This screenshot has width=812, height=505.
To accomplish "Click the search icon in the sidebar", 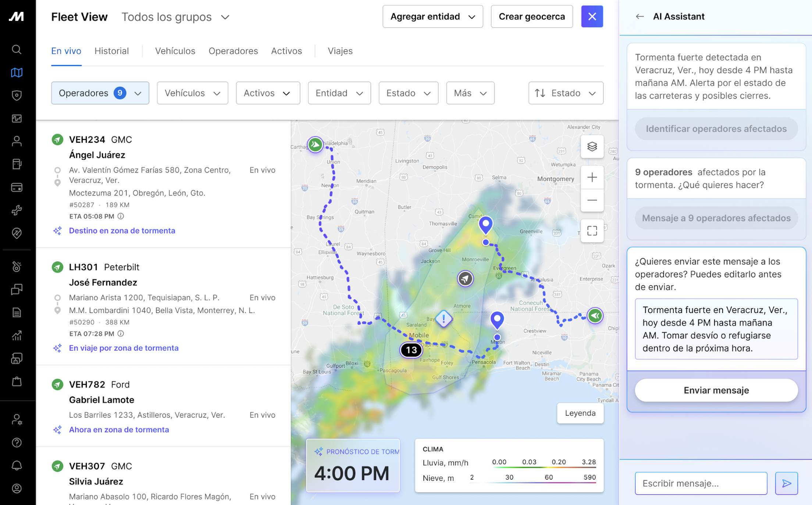I will coord(17,49).
